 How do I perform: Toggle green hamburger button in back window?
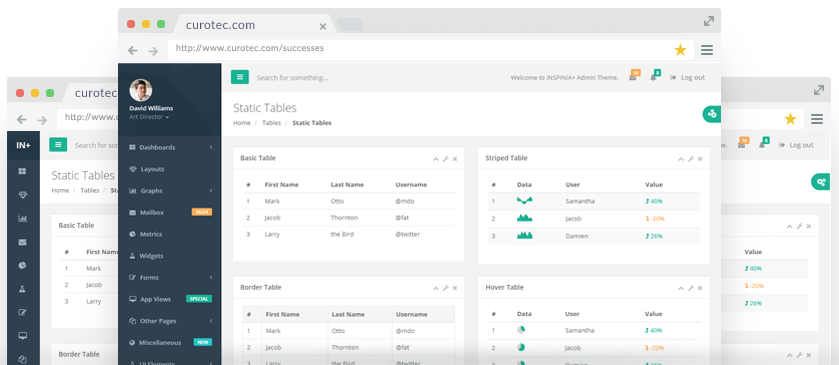click(58, 145)
